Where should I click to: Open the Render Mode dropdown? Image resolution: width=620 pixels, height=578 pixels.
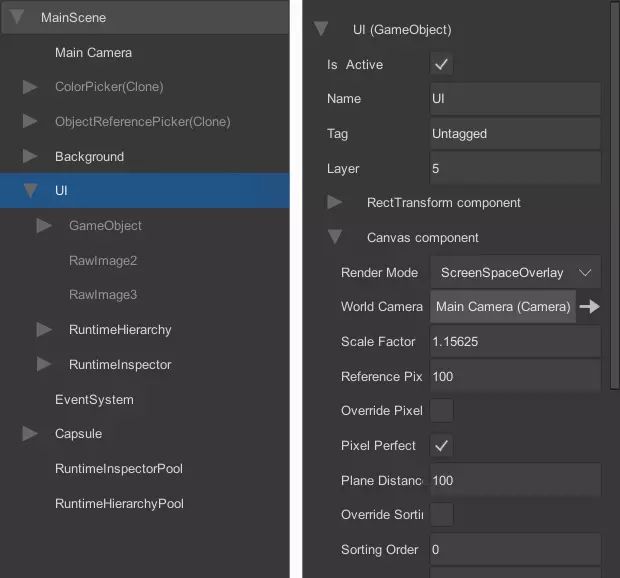(515, 272)
